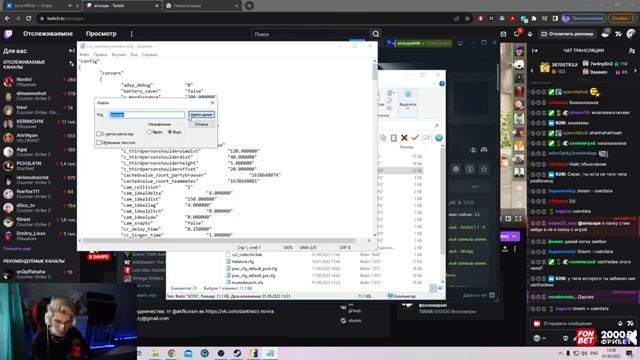Click the steam link icon in stream panels
Viewport: 640px width, 360px height.
343,320
